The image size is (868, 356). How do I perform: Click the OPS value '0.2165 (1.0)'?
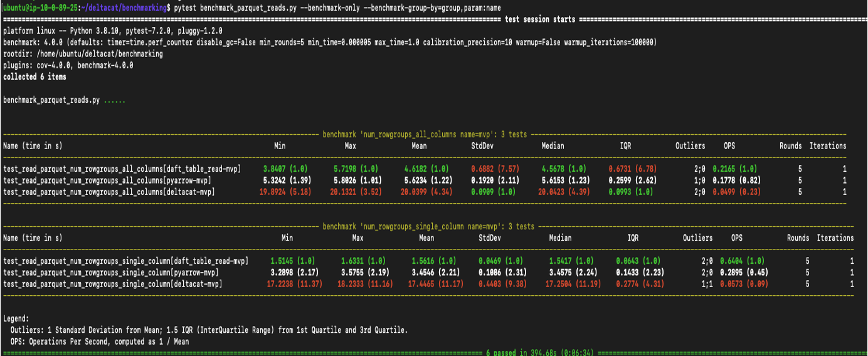coord(734,169)
